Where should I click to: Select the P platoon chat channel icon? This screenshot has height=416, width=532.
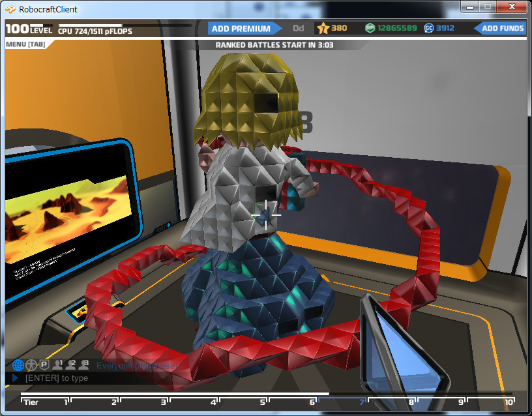tap(44, 364)
